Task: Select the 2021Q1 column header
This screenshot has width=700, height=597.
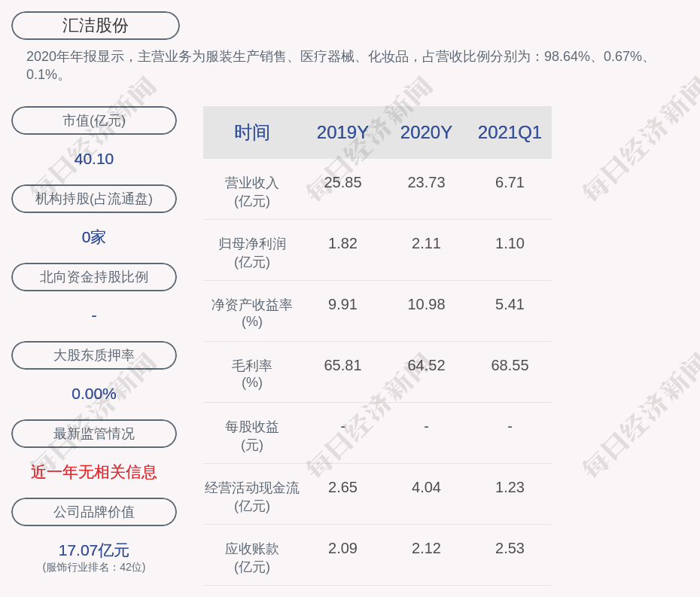Action: click(x=510, y=132)
